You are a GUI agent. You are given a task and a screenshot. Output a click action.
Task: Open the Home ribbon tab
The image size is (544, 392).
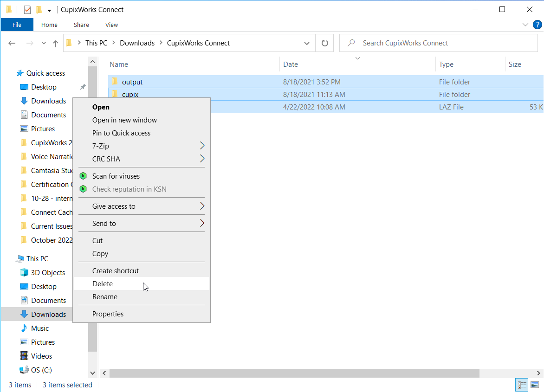point(49,25)
